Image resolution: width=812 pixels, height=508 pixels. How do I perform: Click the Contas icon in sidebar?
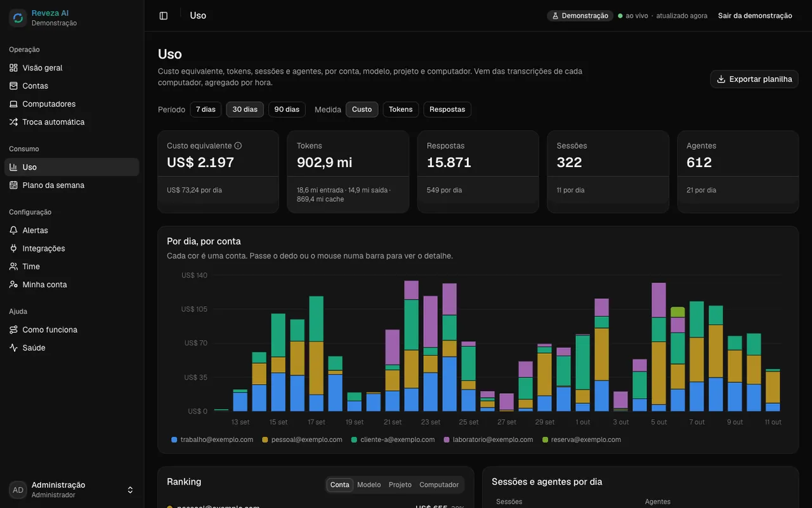point(13,86)
